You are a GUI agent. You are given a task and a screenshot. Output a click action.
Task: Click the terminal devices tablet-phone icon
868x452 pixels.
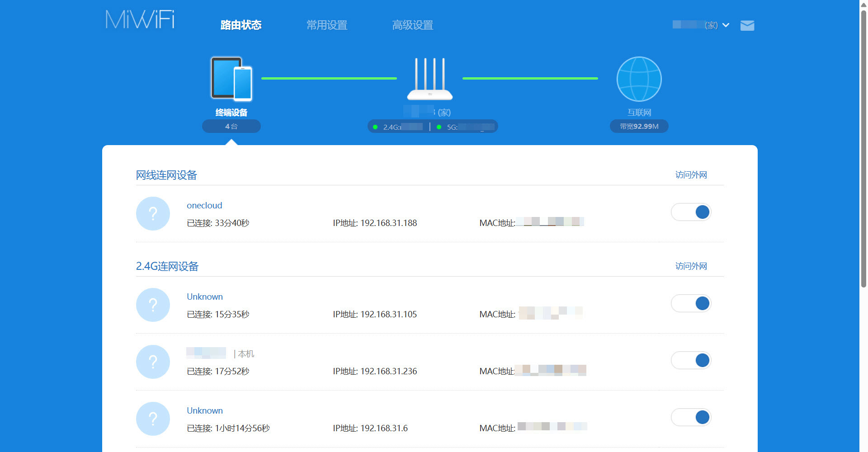[231, 79]
